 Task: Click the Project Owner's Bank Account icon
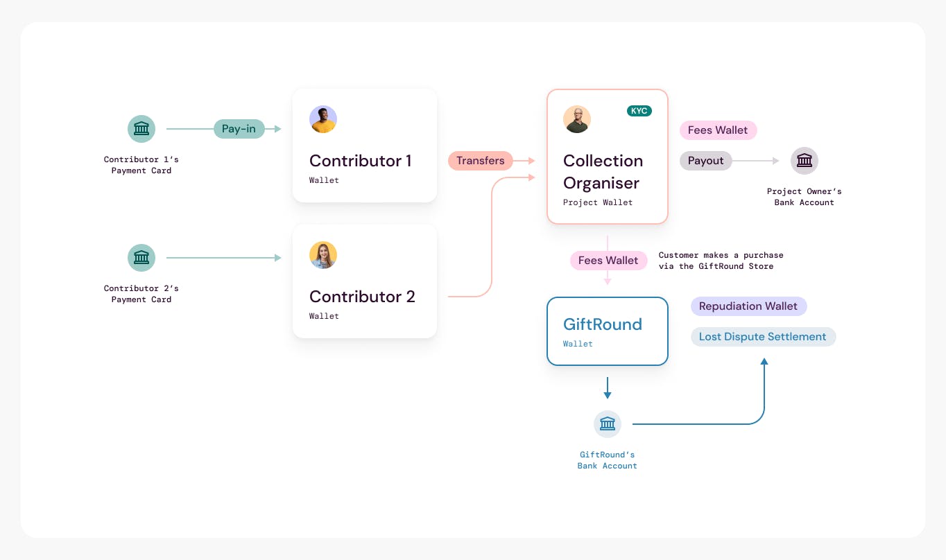pyautogui.click(x=805, y=161)
